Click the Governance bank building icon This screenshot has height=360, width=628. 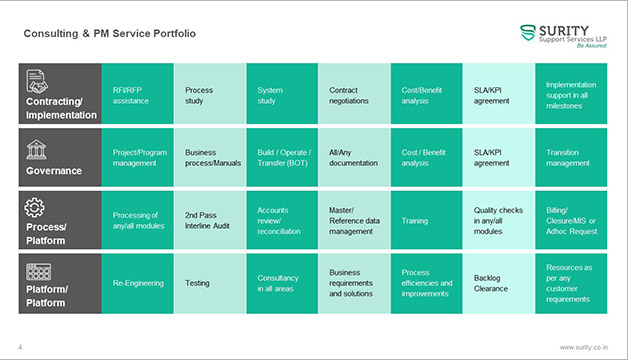(36, 150)
